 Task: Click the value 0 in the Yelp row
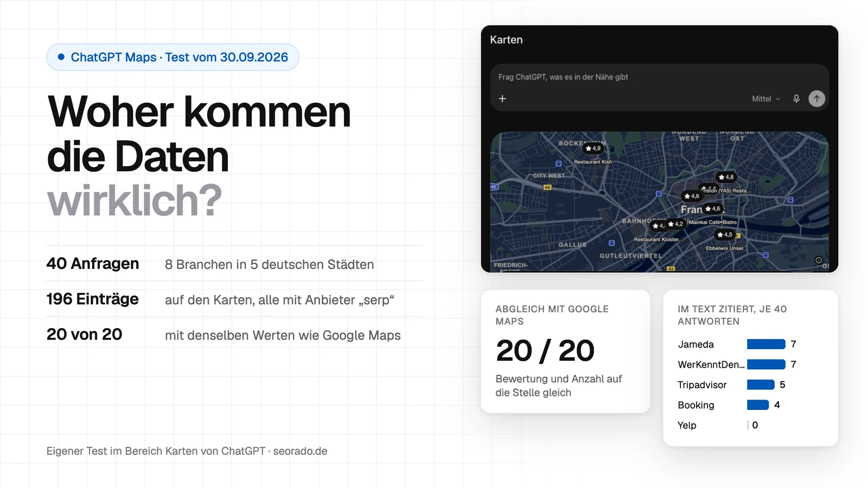(755, 425)
